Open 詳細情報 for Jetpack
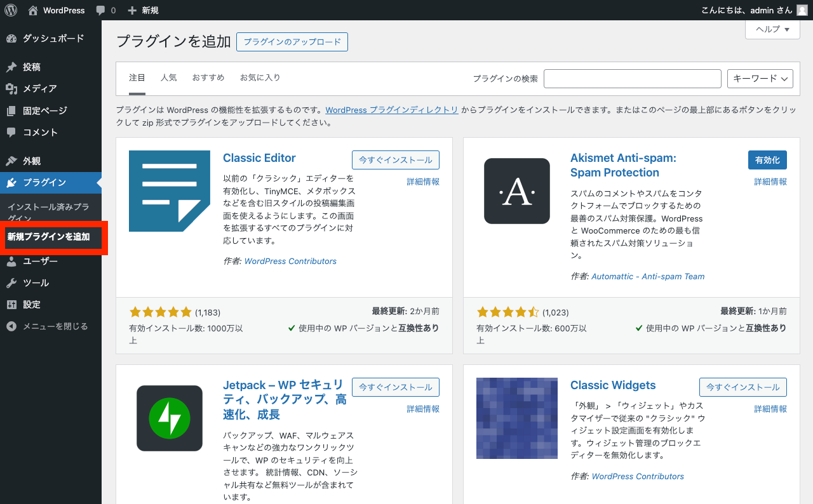Screen dimensions: 813x504 click(423, 409)
